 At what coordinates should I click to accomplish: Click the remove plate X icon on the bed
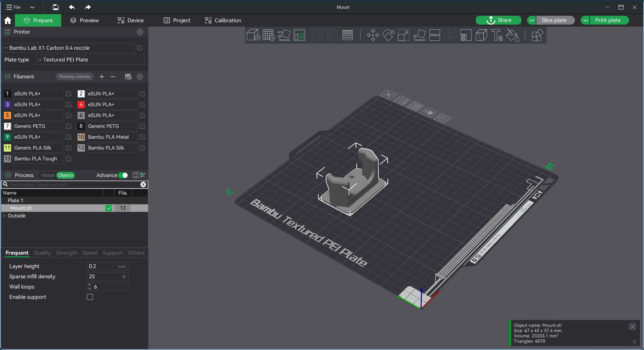pyautogui.click(x=388, y=95)
